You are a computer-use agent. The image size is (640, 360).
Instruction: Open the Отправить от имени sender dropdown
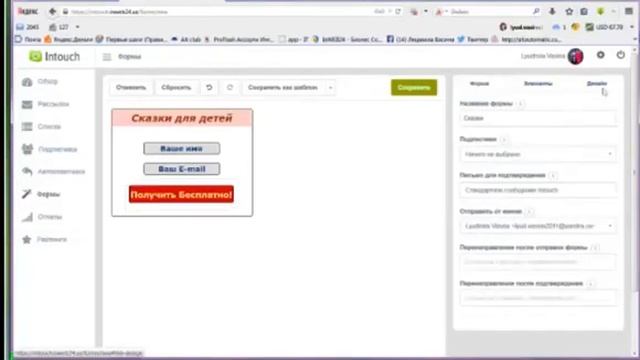(538, 226)
